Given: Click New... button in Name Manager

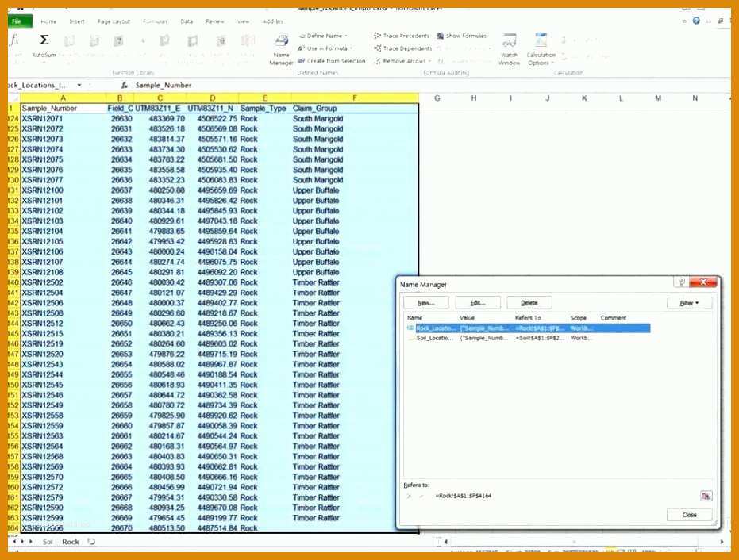Looking at the screenshot, I should pos(426,303).
